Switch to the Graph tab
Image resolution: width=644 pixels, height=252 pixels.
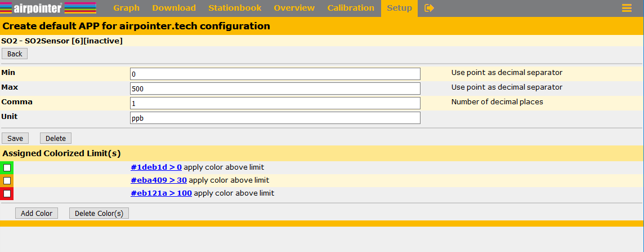(x=126, y=8)
